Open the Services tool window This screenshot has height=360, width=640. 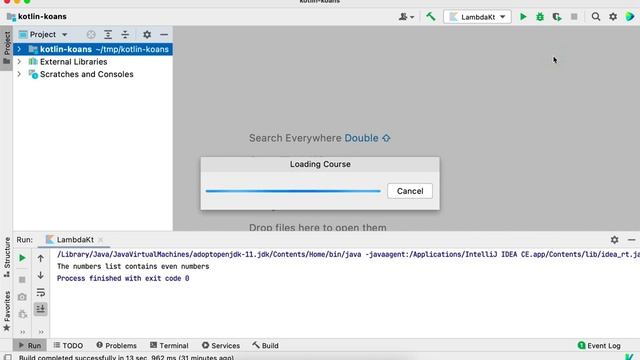click(221, 345)
